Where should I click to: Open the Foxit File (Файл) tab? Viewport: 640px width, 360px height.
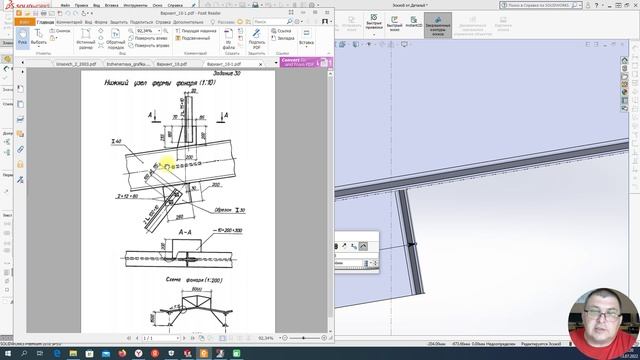(24, 22)
